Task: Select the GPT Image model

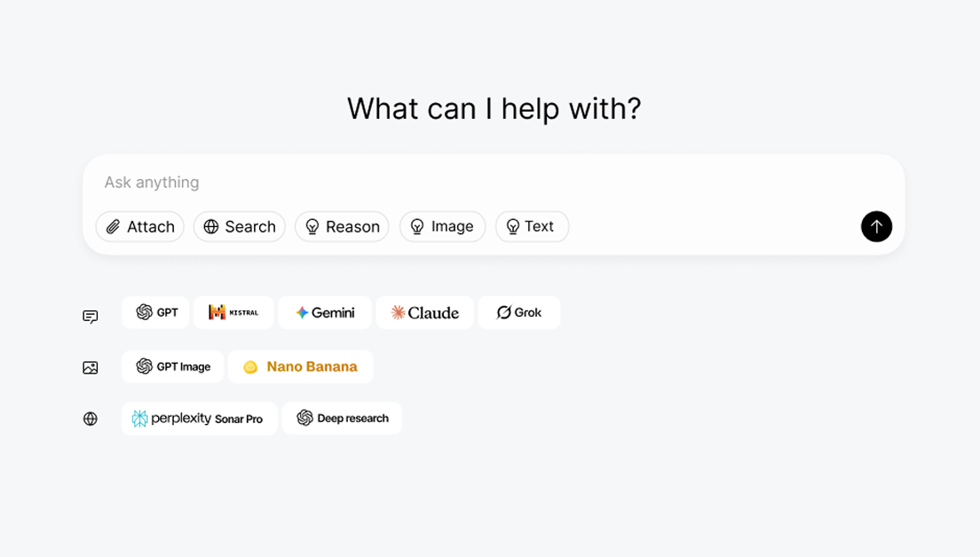Action: click(x=173, y=366)
